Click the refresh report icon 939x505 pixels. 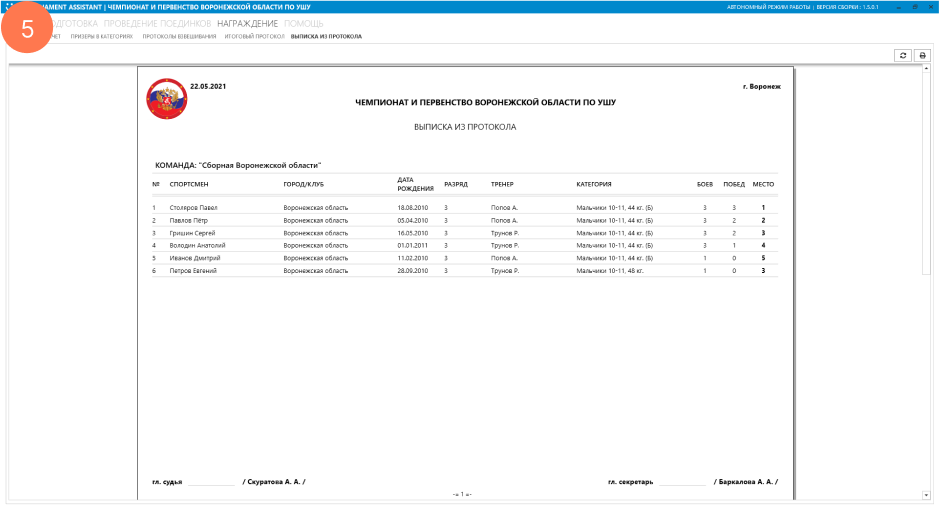903,56
